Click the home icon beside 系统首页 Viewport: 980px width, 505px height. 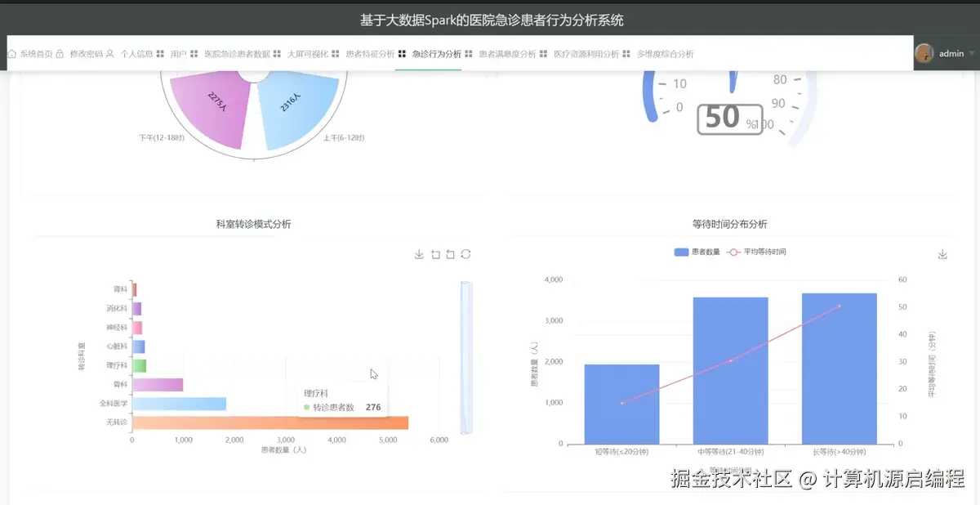(x=10, y=54)
